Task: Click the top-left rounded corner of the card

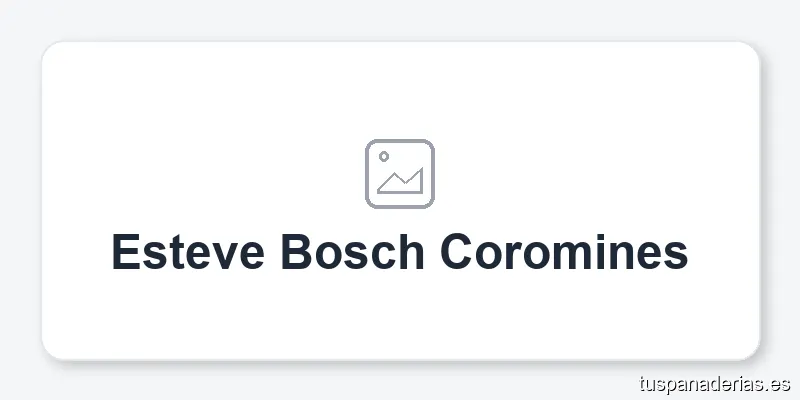Action: point(50,50)
